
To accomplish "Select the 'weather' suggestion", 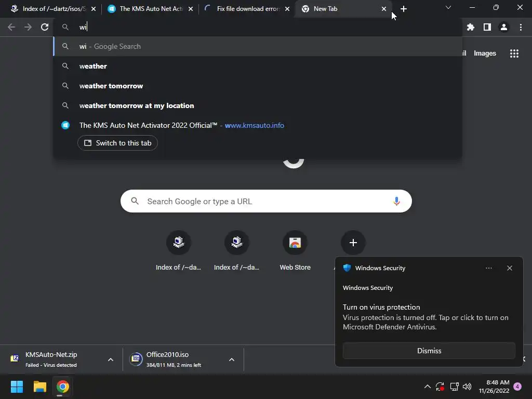I will (258, 66).
